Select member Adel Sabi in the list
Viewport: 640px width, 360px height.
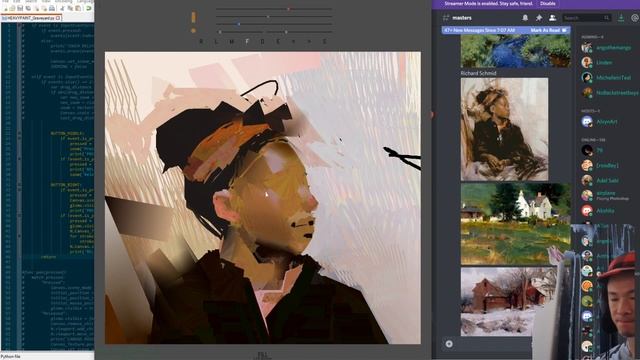tap(607, 180)
